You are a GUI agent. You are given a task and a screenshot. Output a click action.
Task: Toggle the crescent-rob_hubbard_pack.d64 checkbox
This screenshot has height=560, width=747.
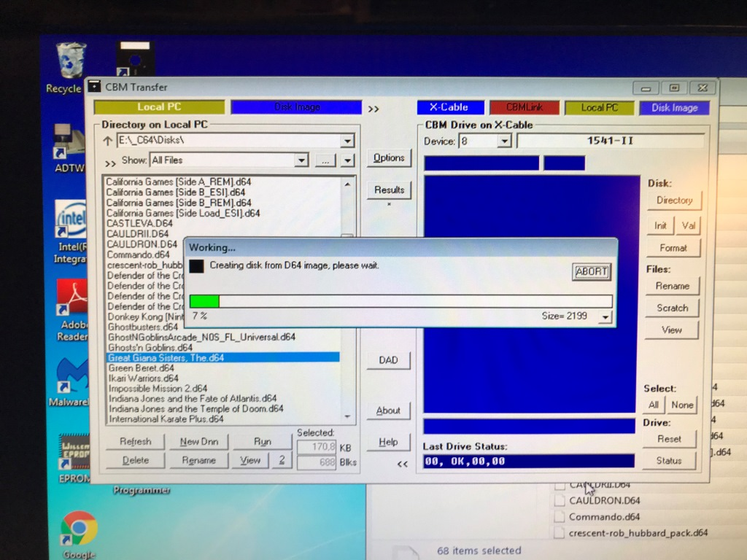point(560,533)
